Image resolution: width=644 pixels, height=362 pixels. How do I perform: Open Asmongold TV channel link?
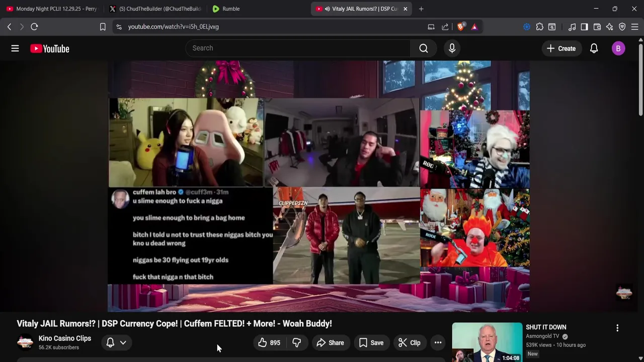(542, 336)
